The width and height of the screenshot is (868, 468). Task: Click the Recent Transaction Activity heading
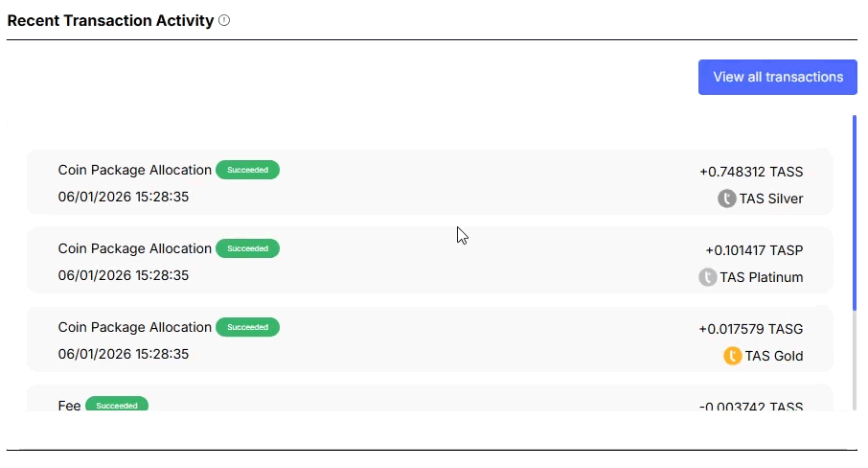110,20
